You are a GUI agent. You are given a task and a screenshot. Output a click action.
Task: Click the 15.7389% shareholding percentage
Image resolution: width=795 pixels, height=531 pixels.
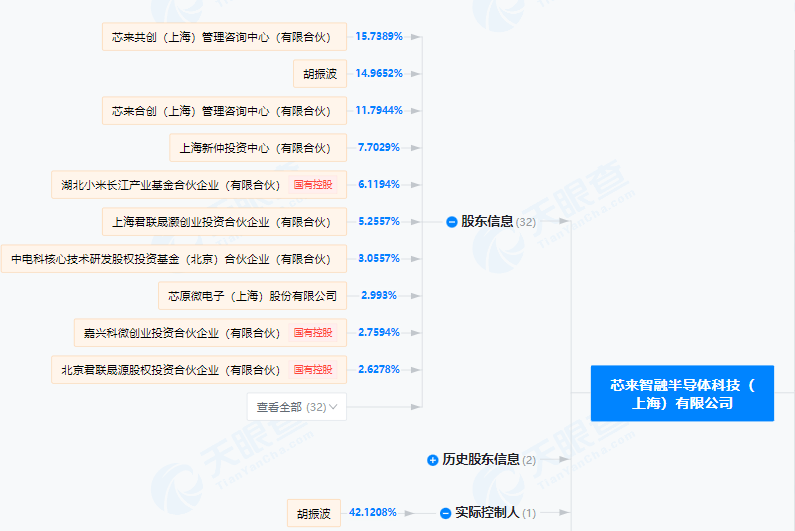coord(379,36)
